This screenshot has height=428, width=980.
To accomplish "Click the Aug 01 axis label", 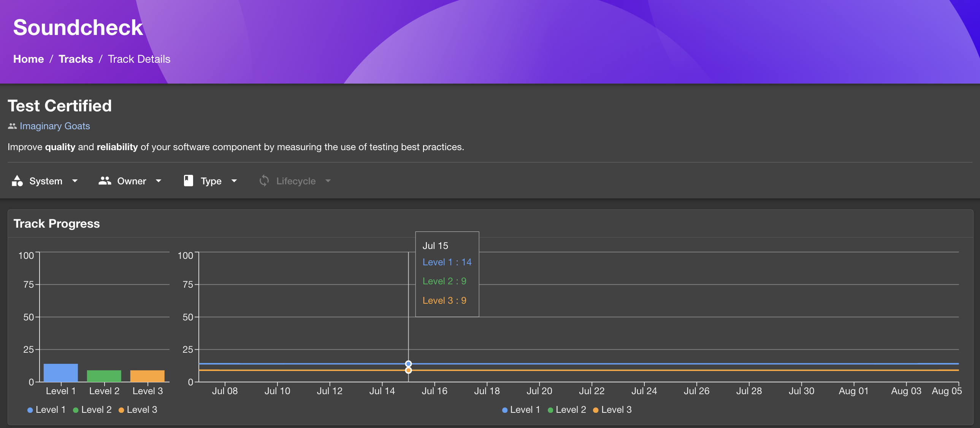I will [x=854, y=391].
